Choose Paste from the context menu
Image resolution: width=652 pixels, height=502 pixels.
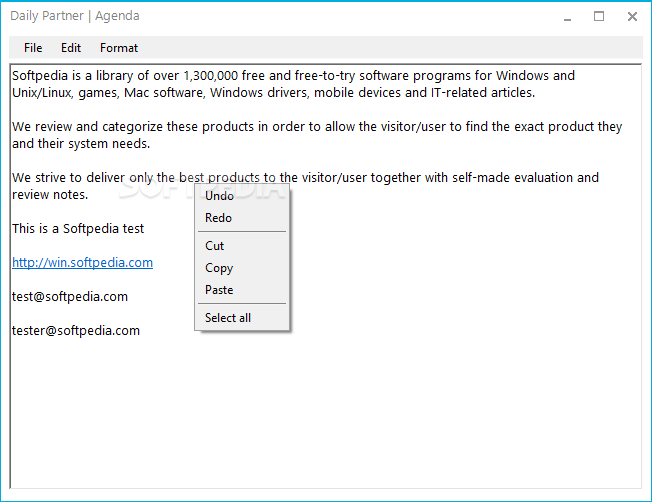point(242,290)
